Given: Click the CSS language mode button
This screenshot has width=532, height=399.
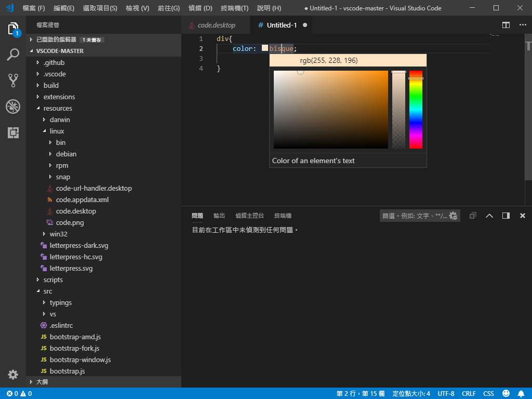Looking at the screenshot, I should pyautogui.click(x=488, y=393).
